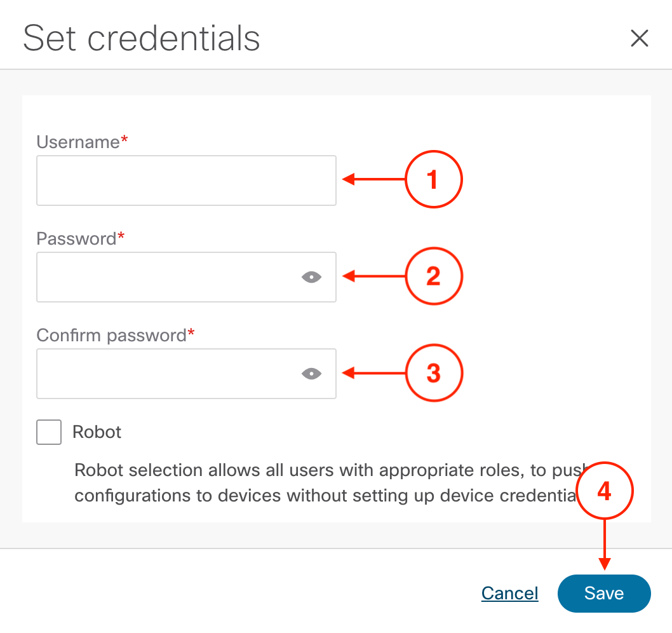672x633 pixels.
Task: Show password using the Password field eye icon
Action: coord(312,277)
